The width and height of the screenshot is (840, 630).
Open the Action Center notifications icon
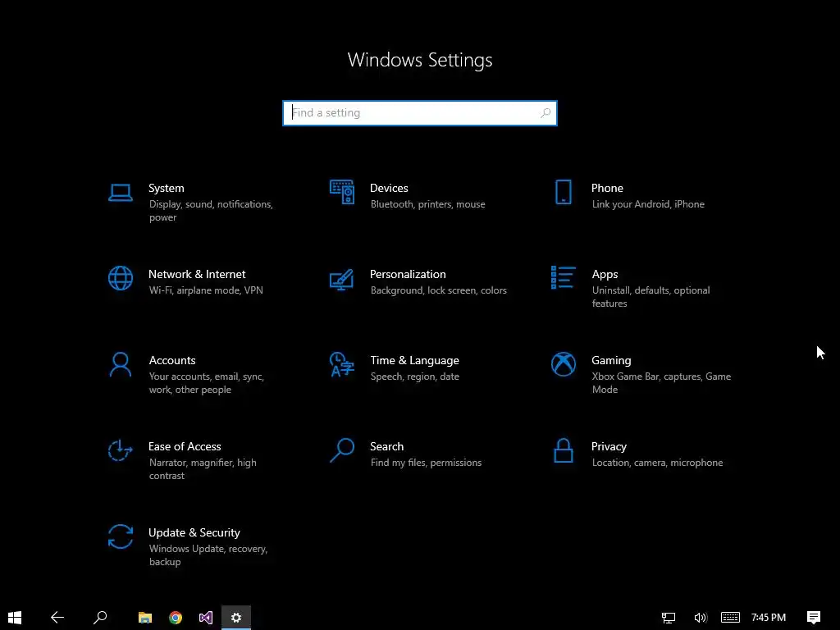[814, 618]
